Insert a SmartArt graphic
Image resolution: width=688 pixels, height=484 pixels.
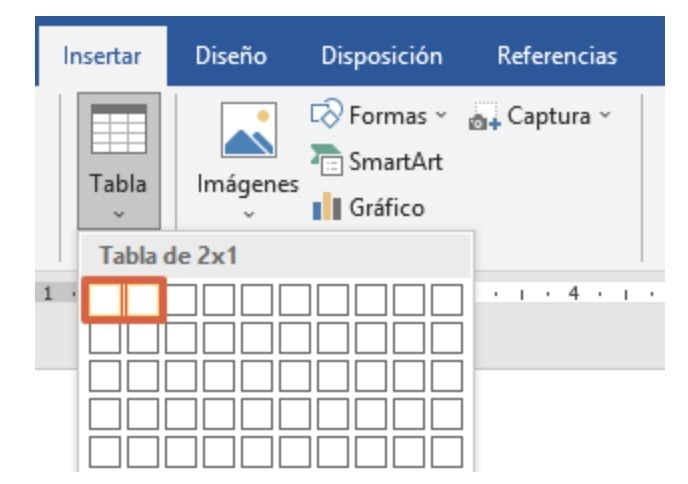coord(381,162)
